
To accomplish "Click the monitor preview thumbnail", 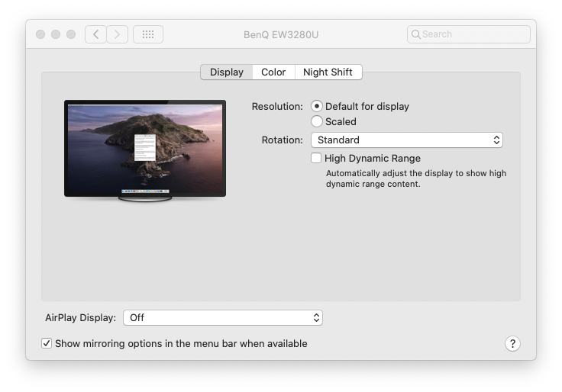I will point(145,151).
